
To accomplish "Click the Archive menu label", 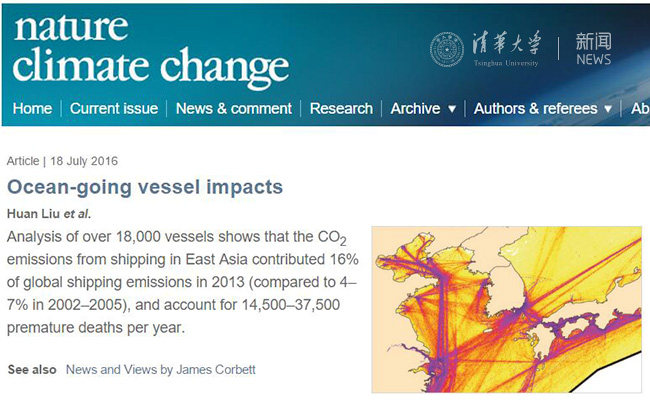I will point(415,108).
